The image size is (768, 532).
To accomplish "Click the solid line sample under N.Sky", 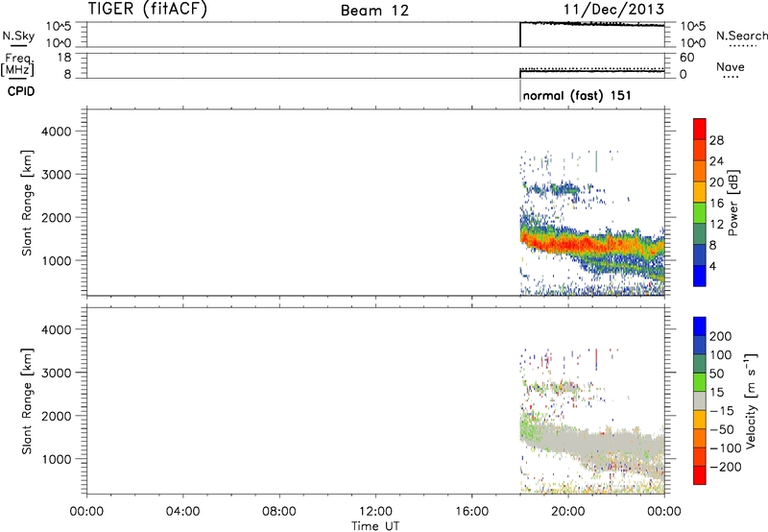I will (18, 45).
